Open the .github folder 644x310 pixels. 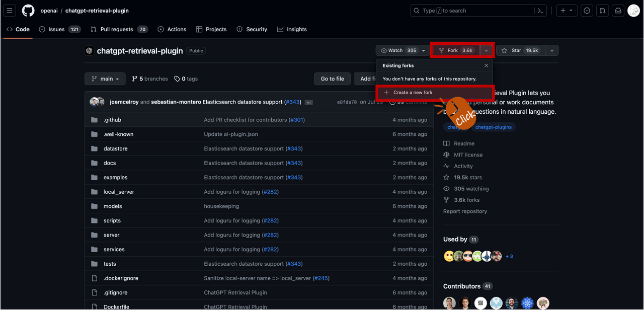(112, 120)
